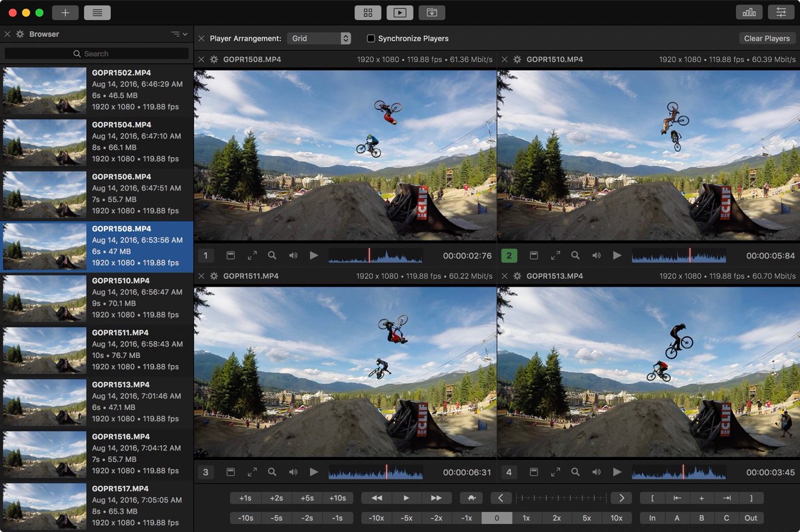Open the Browser panel gear settings

point(20,34)
